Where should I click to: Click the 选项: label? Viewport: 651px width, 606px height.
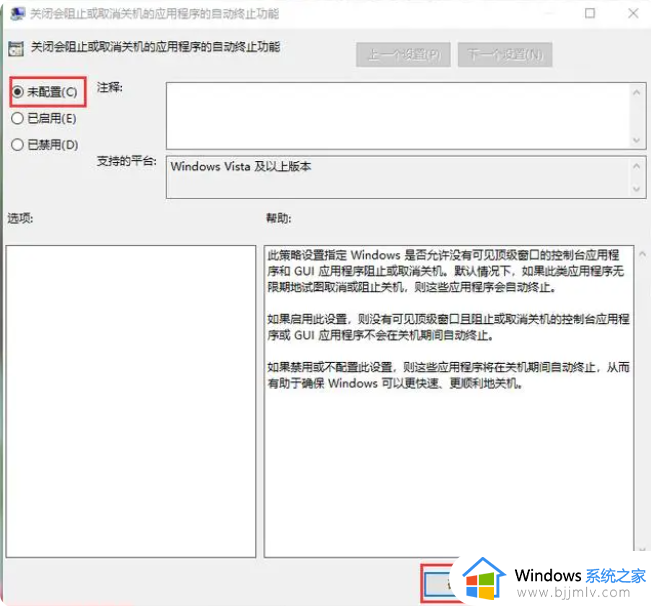20,218
